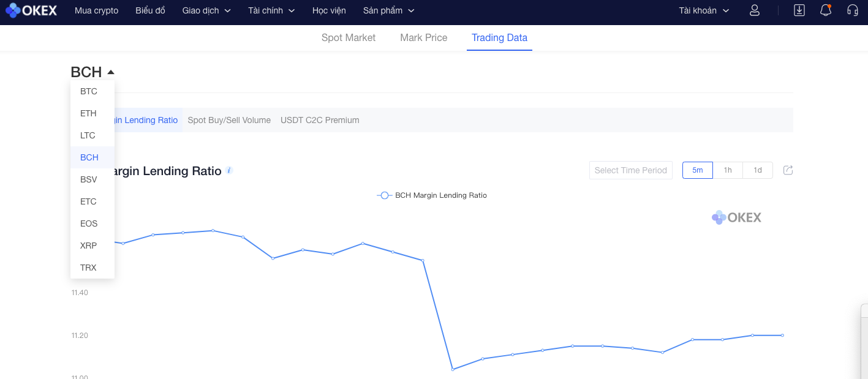Image resolution: width=868 pixels, height=379 pixels.
Task: Open the Spot Buy/Sell Volume sub-tab
Action: pos(229,120)
